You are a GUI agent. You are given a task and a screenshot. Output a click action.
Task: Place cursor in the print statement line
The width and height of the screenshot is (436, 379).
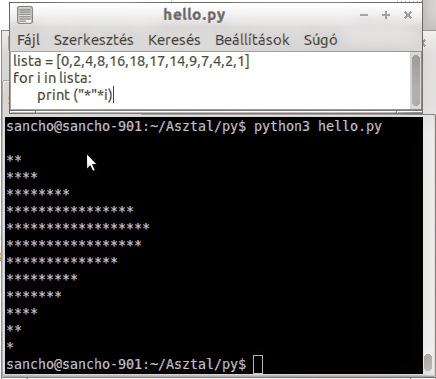[x=75, y=95]
